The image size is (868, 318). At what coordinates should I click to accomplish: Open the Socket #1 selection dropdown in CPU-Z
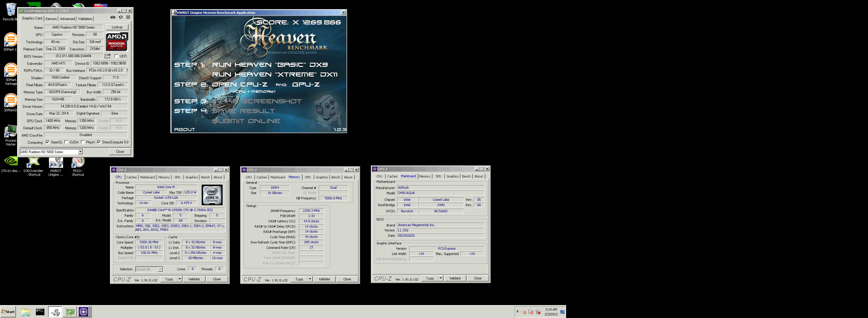tap(160, 269)
